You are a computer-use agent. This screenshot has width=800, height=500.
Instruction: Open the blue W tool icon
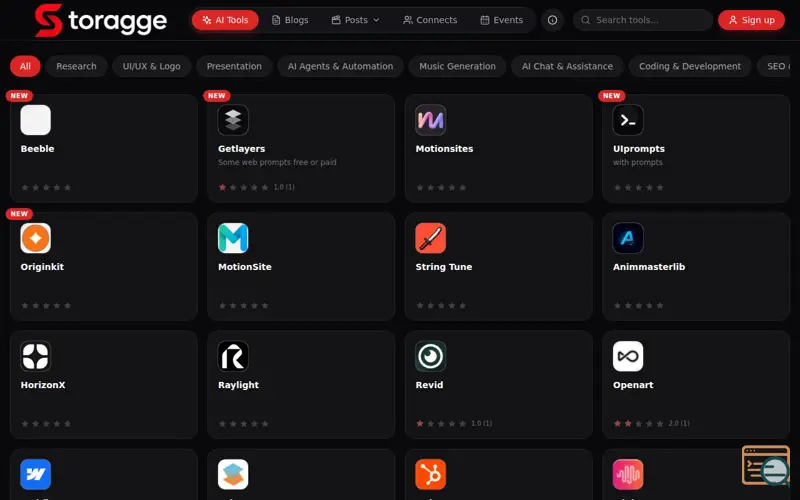click(x=36, y=474)
